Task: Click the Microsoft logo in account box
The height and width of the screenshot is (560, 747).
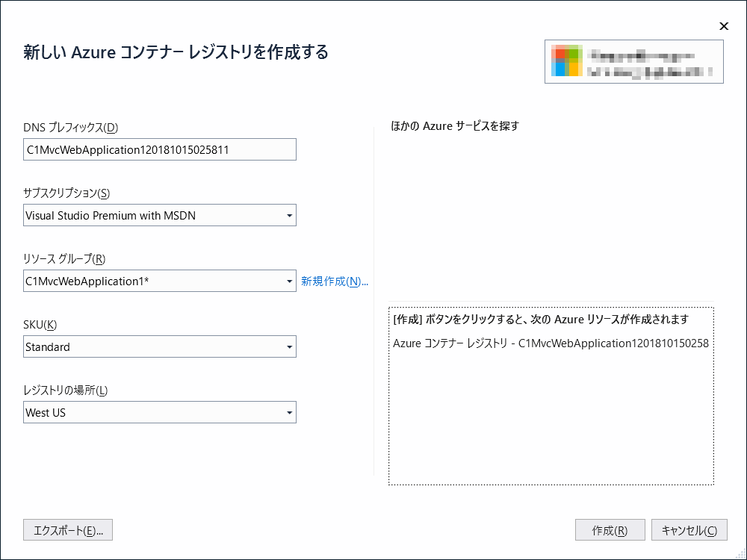Action: click(567, 61)
